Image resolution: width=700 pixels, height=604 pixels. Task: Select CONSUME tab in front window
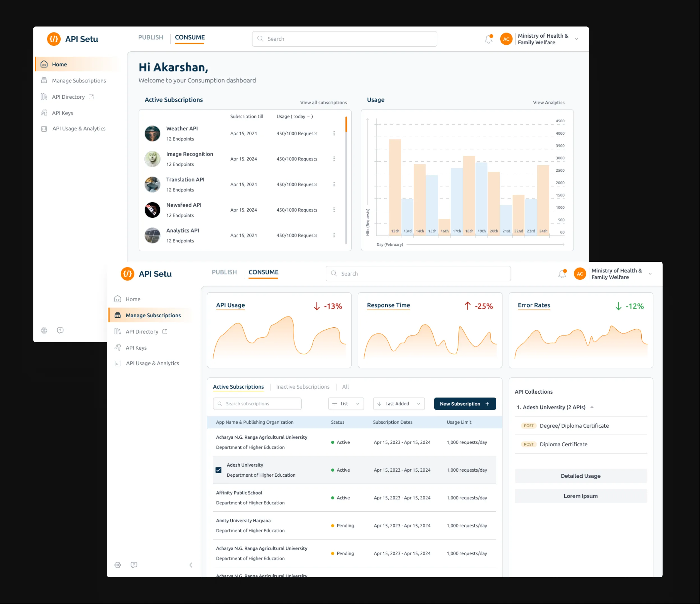[263, 272]
